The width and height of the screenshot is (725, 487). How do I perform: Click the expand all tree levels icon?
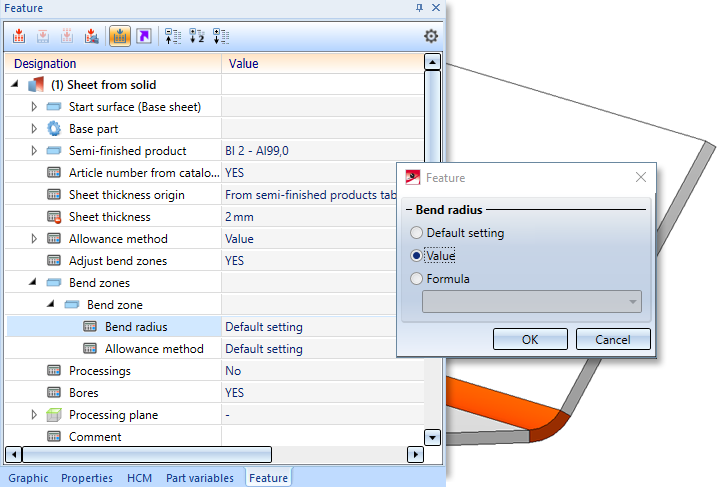click(221, 36)
